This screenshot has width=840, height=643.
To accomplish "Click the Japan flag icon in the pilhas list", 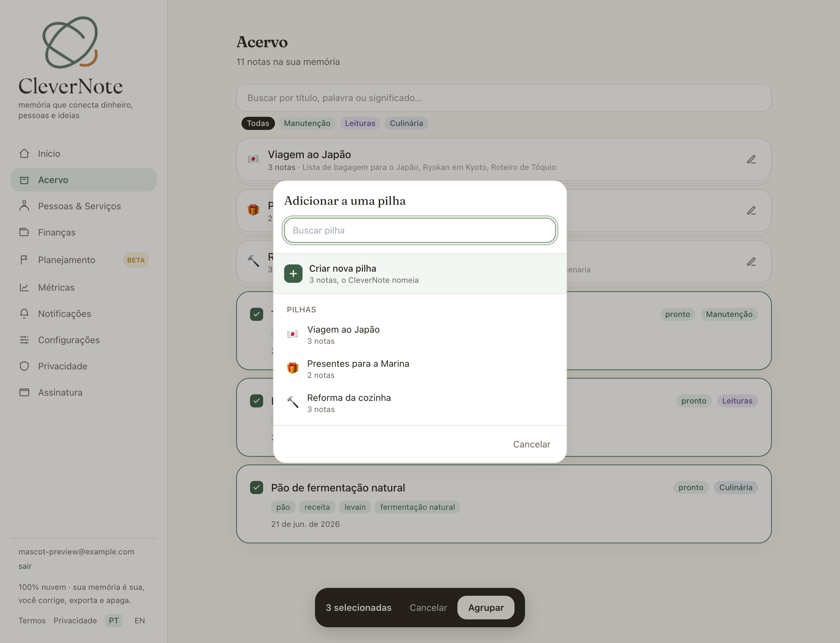I will point(293,335).
